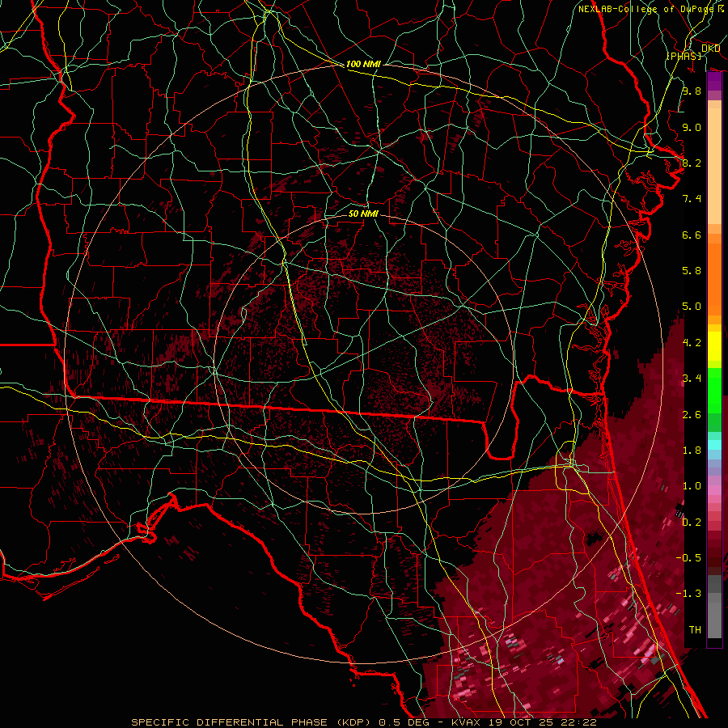Click the 5.8 scale value
Viewport: 728px width, 728px height.
coord(692,271)
